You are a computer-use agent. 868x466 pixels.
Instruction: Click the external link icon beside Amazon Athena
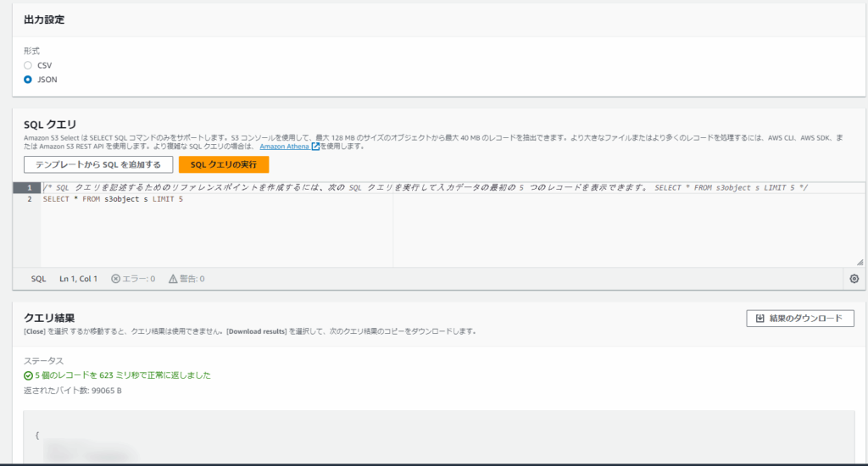click(x=315, y=146)
